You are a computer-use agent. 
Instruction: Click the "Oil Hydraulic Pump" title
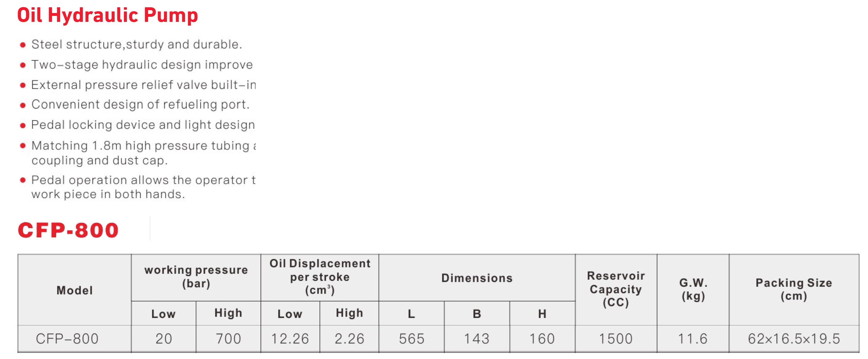108,15
